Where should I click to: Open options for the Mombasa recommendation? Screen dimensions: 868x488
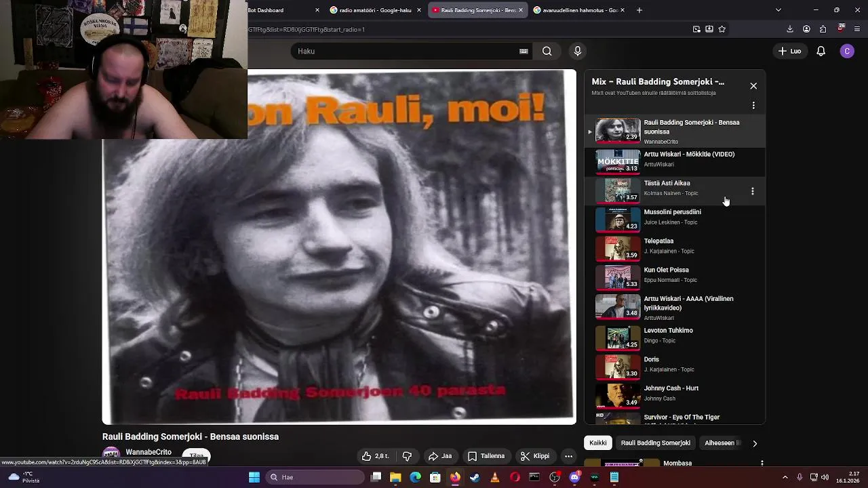click(x=762, y=463)
